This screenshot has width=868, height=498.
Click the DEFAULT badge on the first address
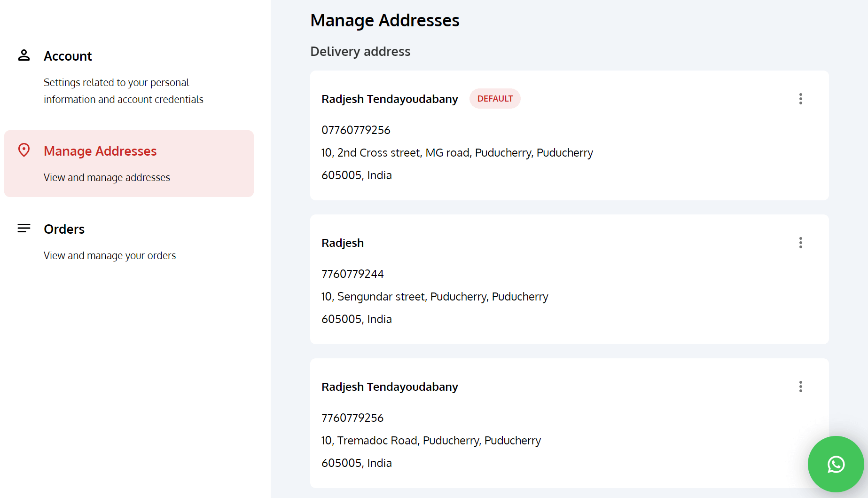tap(495, 99)
